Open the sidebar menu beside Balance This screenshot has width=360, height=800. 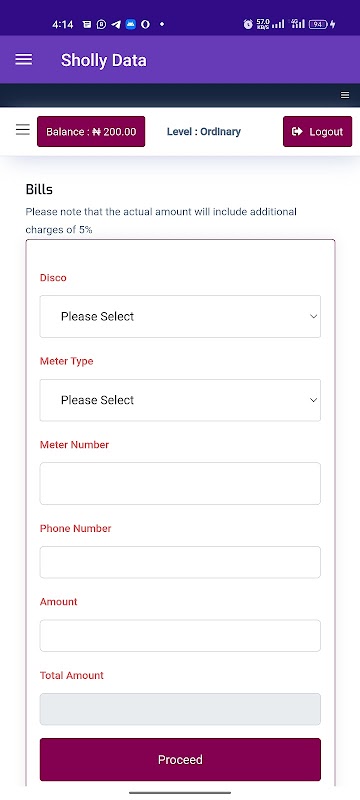click(x=22, y=130)
